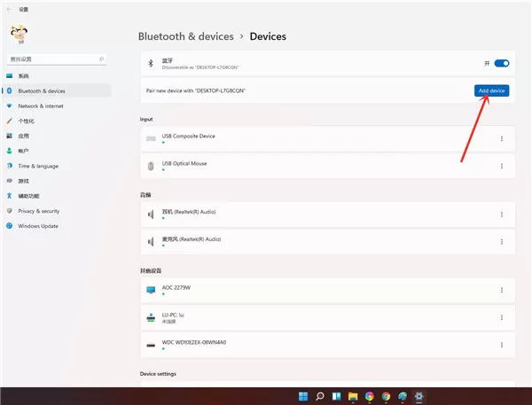Click the Pair new device with DESKTOP-L7G8CQN text

pyautogui.click(x=196, y=90)
